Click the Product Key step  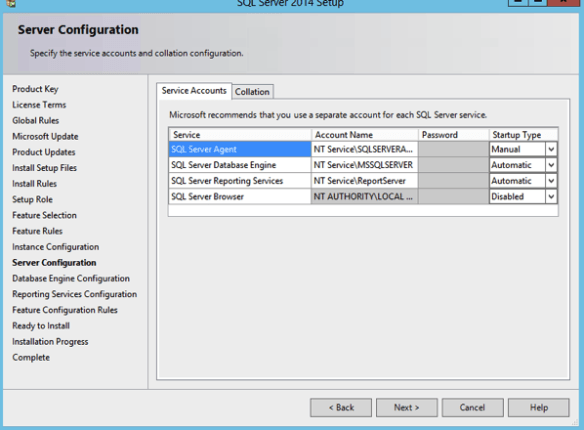click(x=35, y=89)
